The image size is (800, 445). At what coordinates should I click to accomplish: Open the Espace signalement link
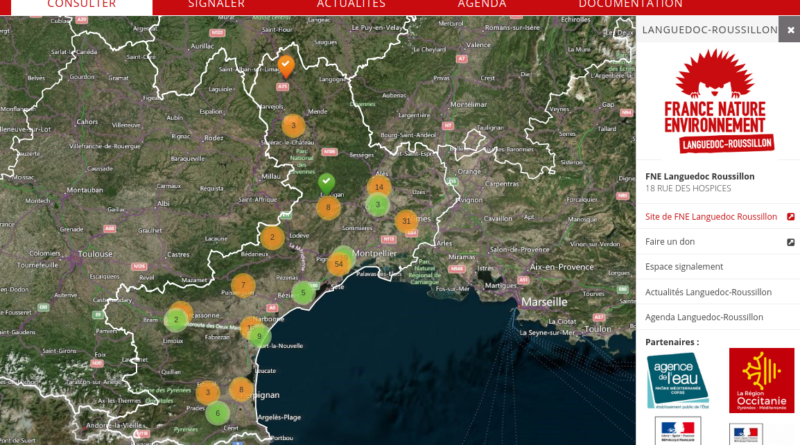click(x=684, y=267)
